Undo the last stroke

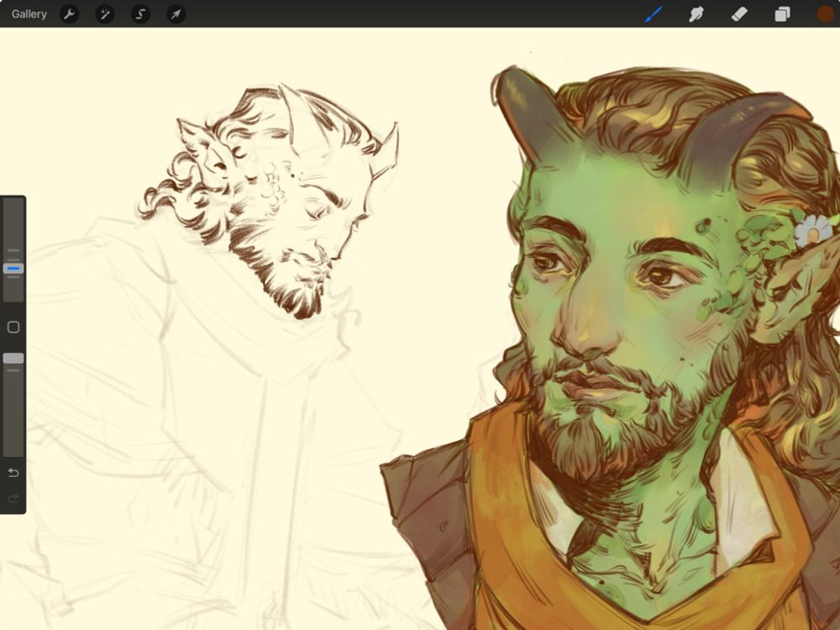click(x=13, y=472)
